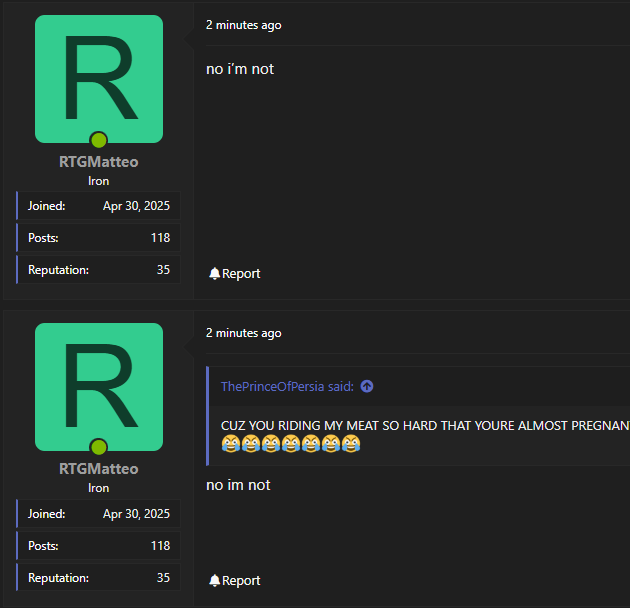Click the bell icon in the first post's Report

pyautogui.click(x=214, y=274)
